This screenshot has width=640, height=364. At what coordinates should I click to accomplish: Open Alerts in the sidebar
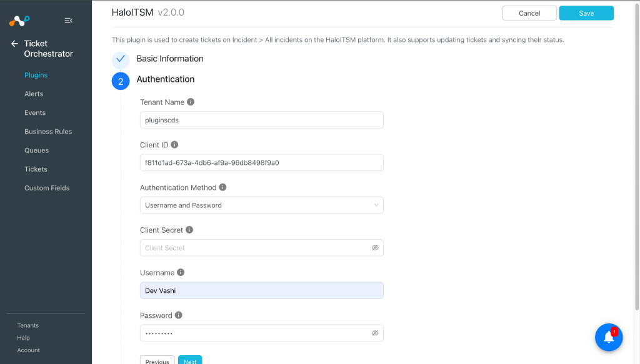pos(34,94)
